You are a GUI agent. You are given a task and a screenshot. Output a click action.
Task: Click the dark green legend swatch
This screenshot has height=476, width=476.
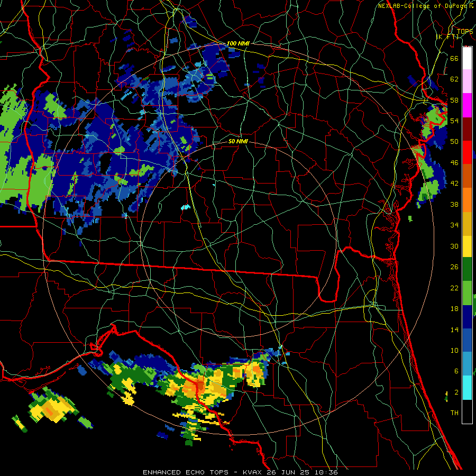pos(467,269)
